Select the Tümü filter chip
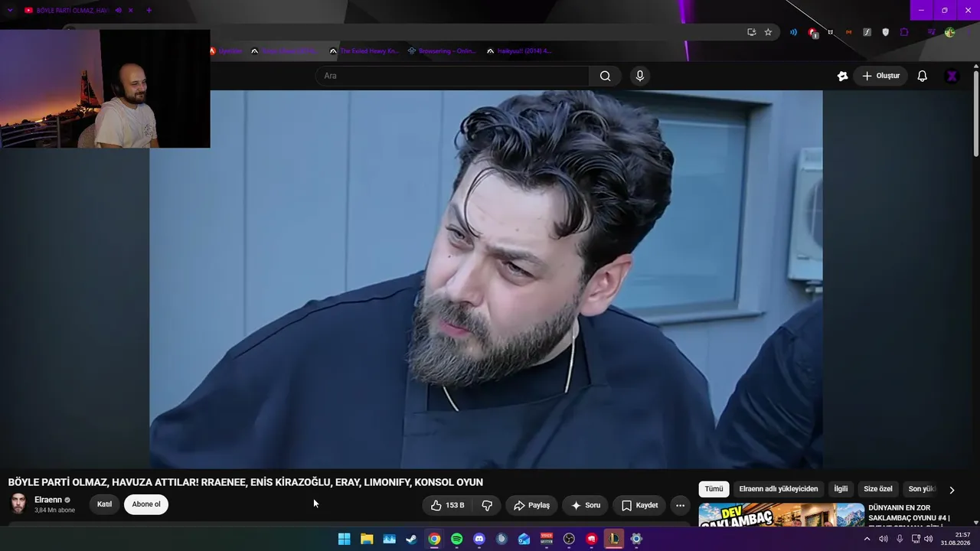Screen dimensions: 980x551 [714, 489]
